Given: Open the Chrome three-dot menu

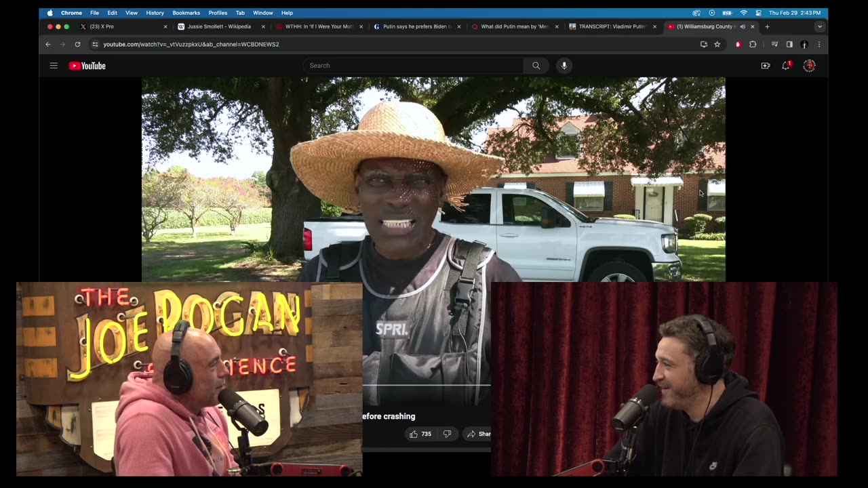Looking at the screenshot, I should tap(818, 44).
